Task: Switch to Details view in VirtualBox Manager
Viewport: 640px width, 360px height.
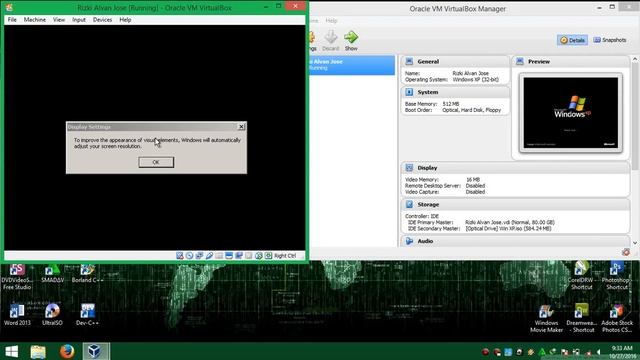Action: pyautogui.click(x=572, y=40)
